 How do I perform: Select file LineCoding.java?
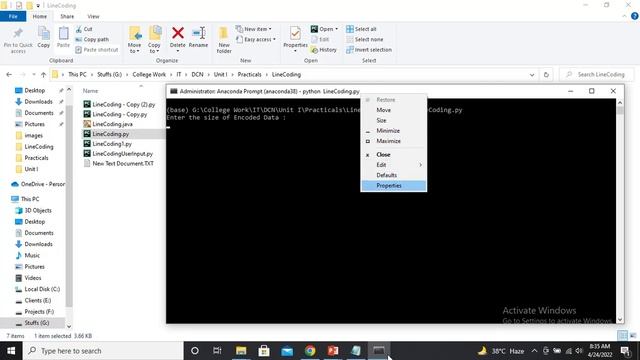pos(112,124)
